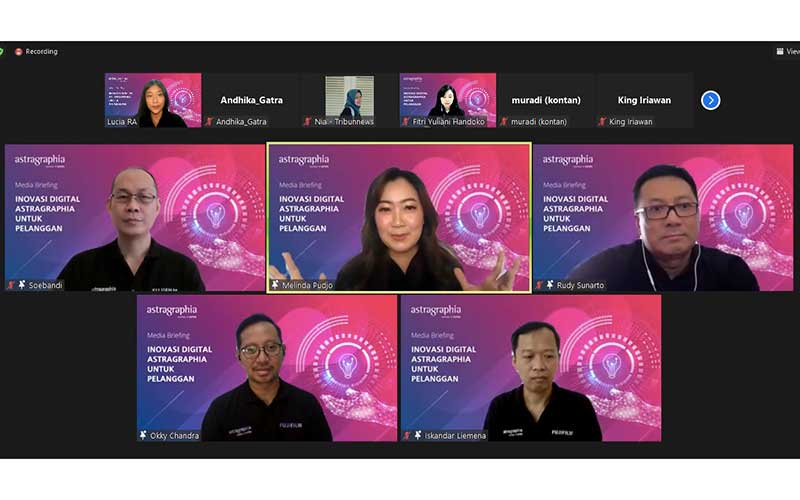Select Okky Chandra's video tile

[267, 368]
